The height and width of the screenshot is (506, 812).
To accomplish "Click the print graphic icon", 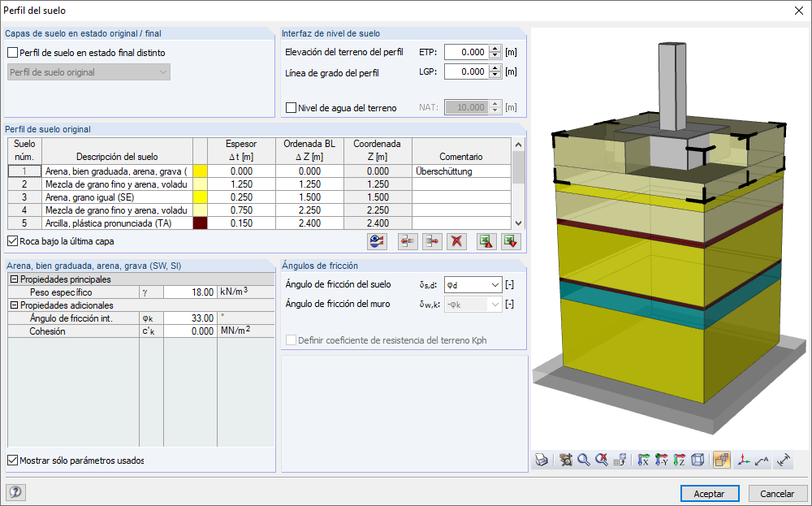I will click(542, 460).
